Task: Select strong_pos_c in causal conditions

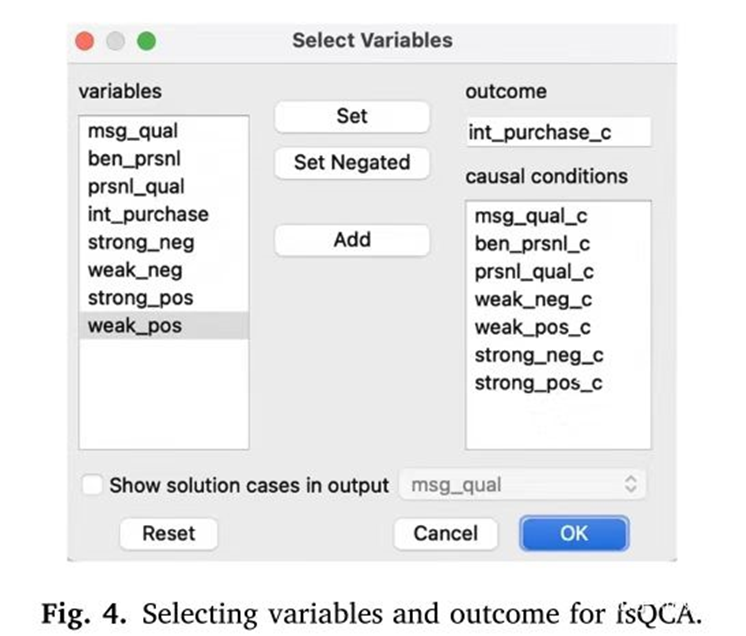Action: coord(538,383)
